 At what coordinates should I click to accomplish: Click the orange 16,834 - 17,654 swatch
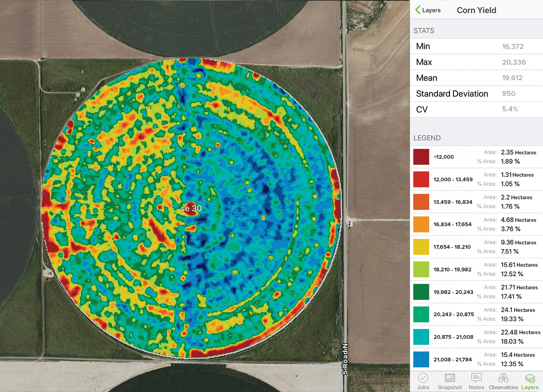[421, 224]
